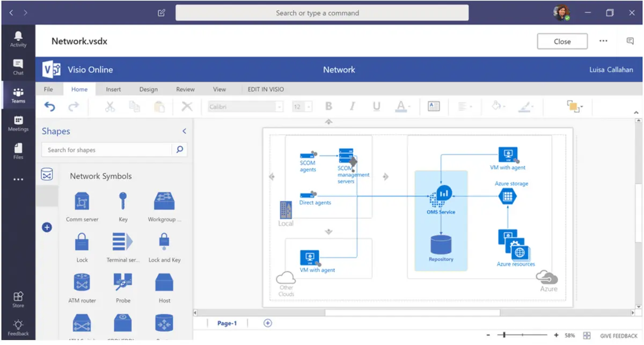Open the Activity feed in Teams sidebar
This screenshot has width=644, height=345.
tap(18, 39)
